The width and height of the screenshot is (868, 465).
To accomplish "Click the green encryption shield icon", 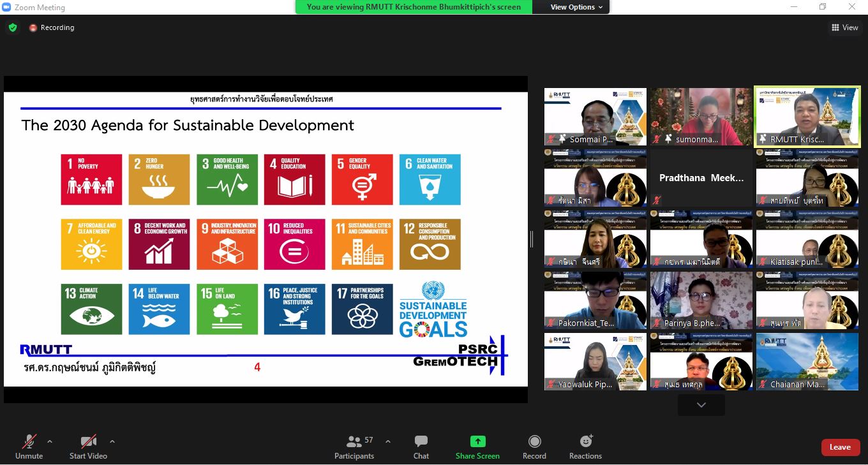I will [x=12, y=27].
